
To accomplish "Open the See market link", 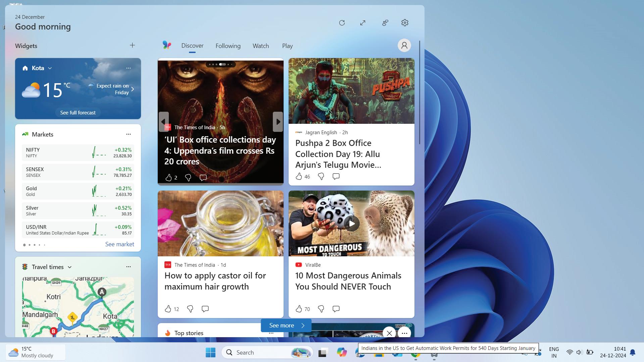I will pos(119,244).
